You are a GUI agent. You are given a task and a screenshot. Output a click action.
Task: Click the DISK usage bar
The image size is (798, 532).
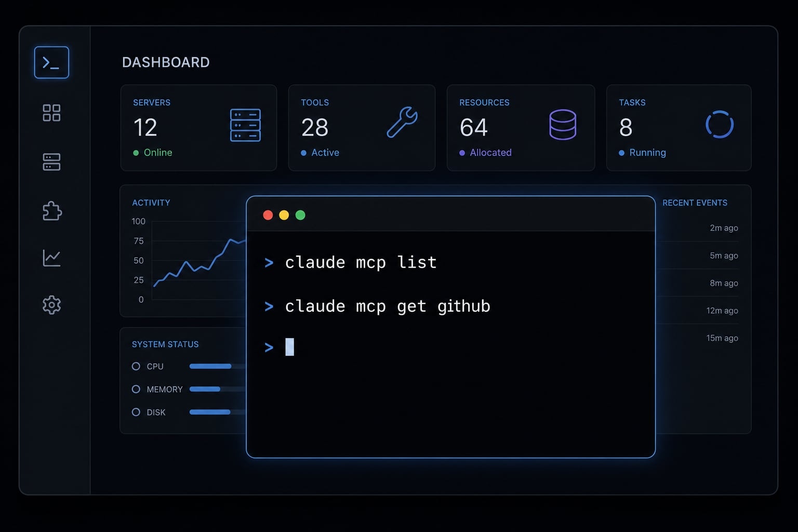click(218, 412)
